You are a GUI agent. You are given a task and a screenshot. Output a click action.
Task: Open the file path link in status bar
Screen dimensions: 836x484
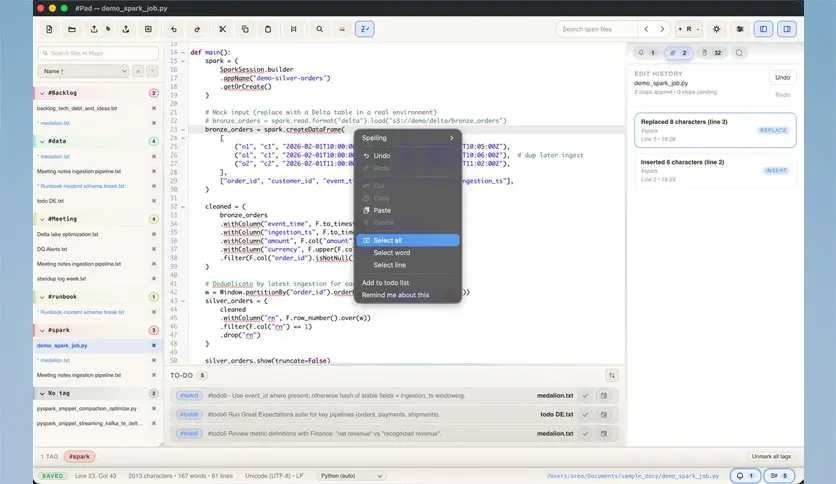coord(633,475)
